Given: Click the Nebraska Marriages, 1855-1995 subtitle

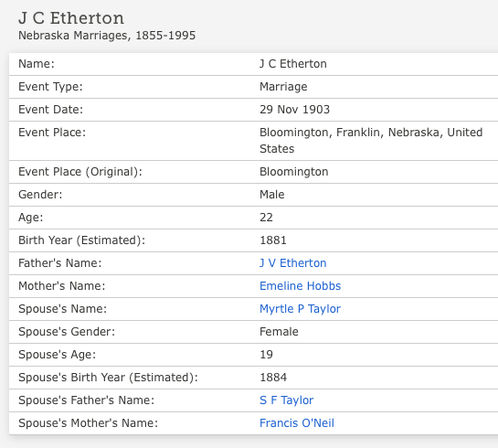Looking at the screenshot, I should click(x=107, y=36).
